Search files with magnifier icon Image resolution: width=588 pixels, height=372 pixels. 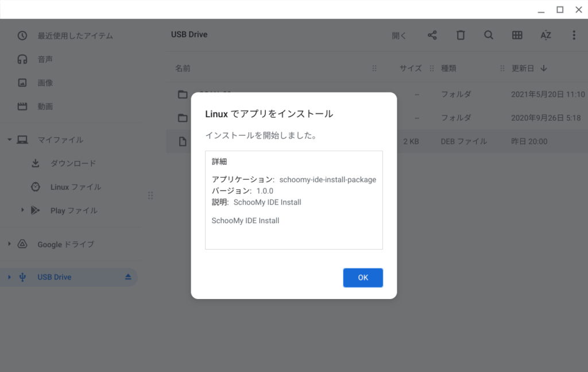[x=489, y=35]
